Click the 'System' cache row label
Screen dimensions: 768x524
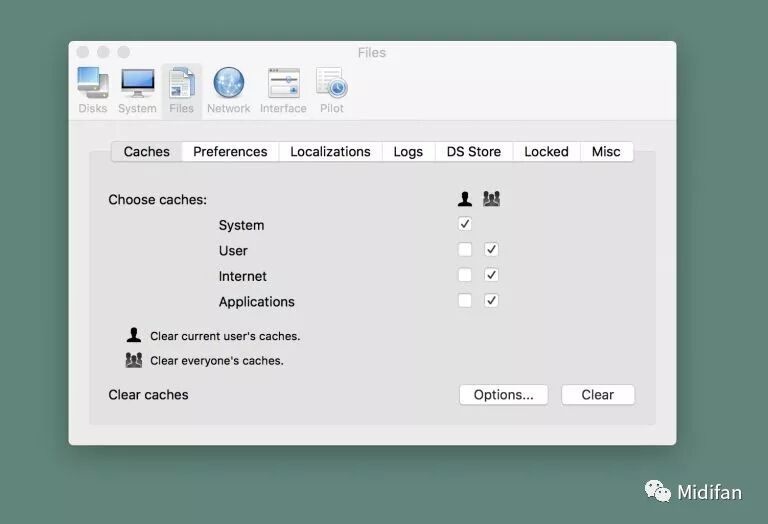click(x=241, y=225)
